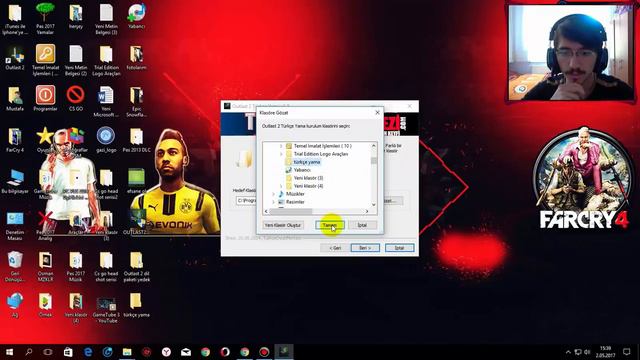Expand the Temel Imalat Işlemleri tree node

point(281,146)
